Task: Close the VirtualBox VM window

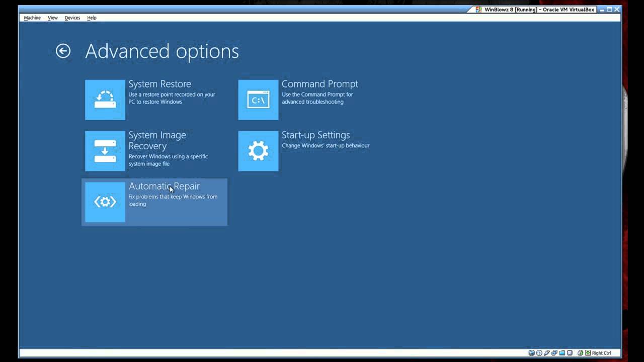Action: pos(617,10)
